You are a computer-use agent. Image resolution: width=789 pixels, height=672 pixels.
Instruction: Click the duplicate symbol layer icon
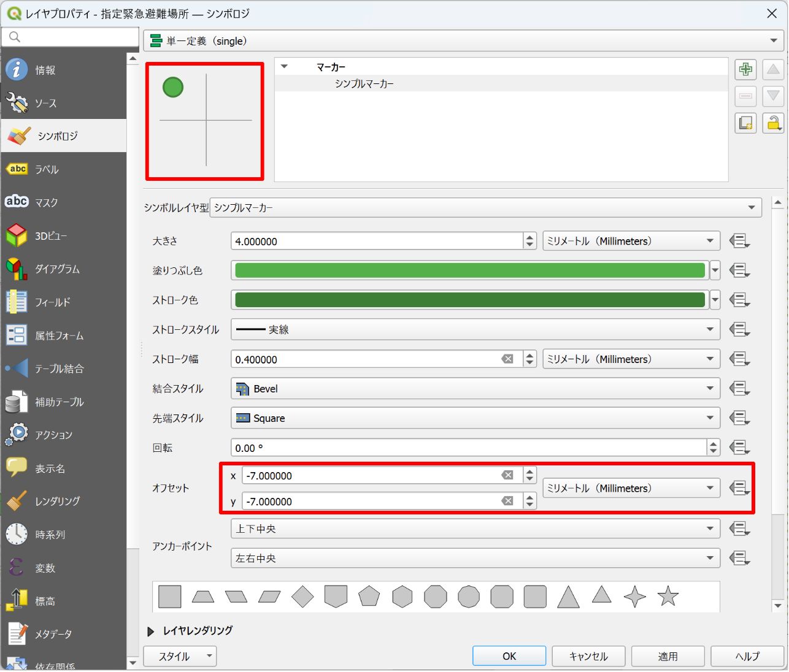tap(745, 123)
